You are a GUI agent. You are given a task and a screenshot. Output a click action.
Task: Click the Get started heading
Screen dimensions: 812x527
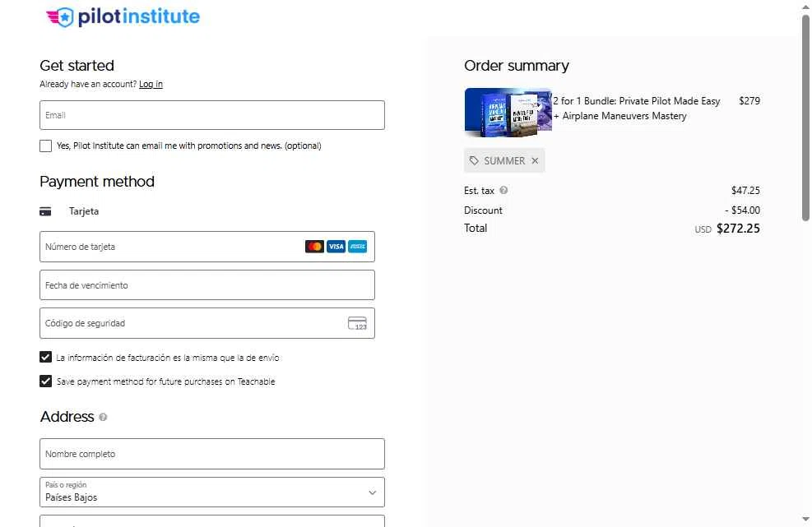[x=77, y=65]
